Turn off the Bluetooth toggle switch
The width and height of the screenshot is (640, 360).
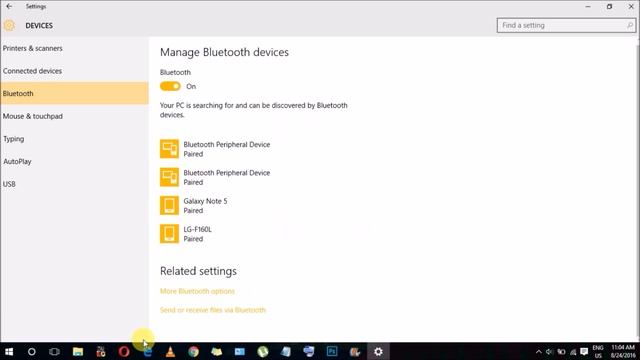click(170, 86)
